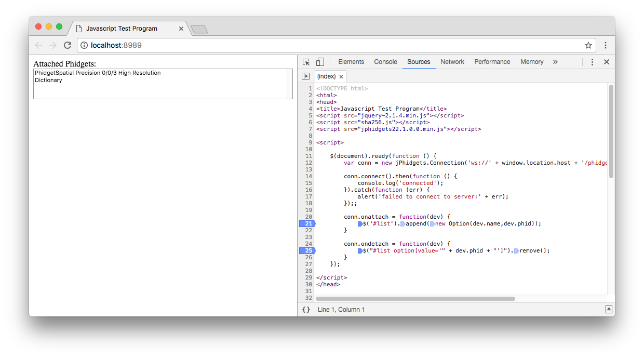The width and height of the screenshot is (644, 358).
Task: Open the Network tab
Action: [x=452, y=62]
